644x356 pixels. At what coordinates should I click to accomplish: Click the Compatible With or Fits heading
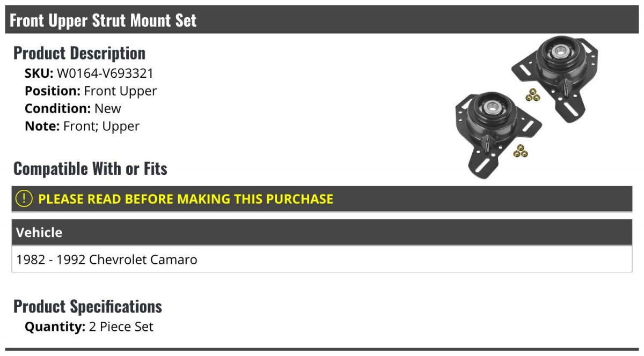[x=90, y=169]
